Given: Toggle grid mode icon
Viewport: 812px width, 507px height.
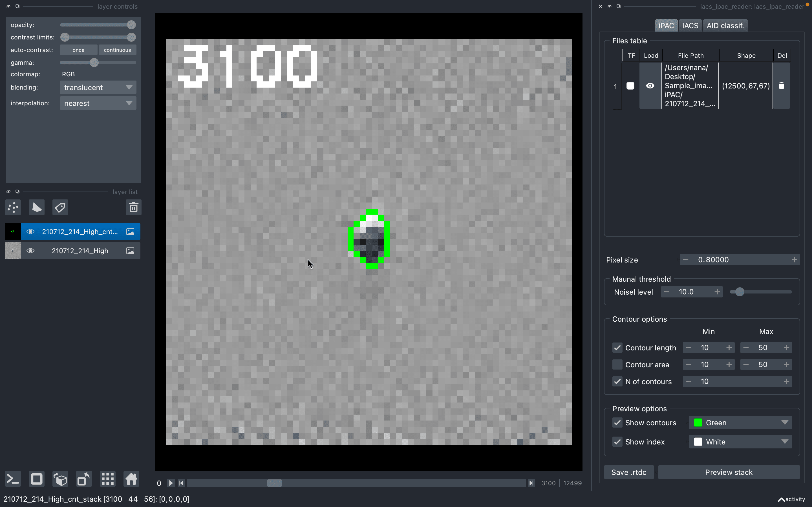Looking at the screenshot, I should tap(108, 479).
